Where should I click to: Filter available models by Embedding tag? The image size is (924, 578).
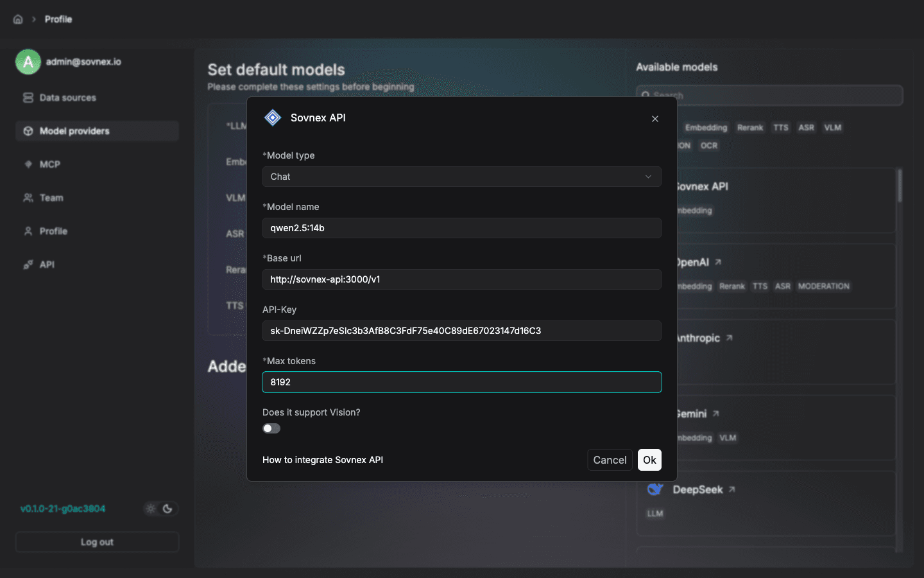(706, 128)
